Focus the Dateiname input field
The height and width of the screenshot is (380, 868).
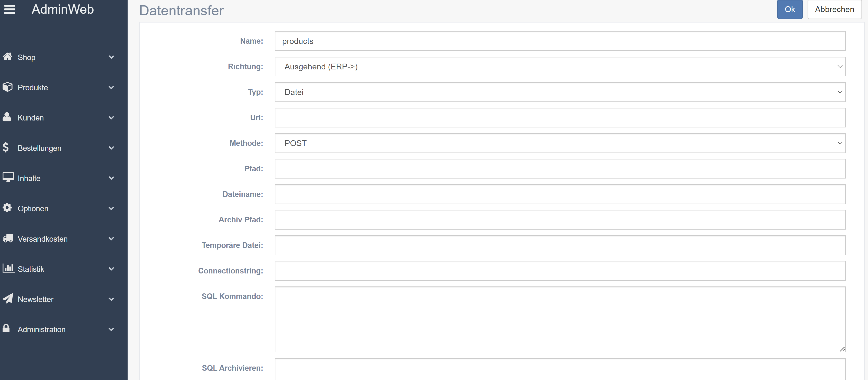560,194
